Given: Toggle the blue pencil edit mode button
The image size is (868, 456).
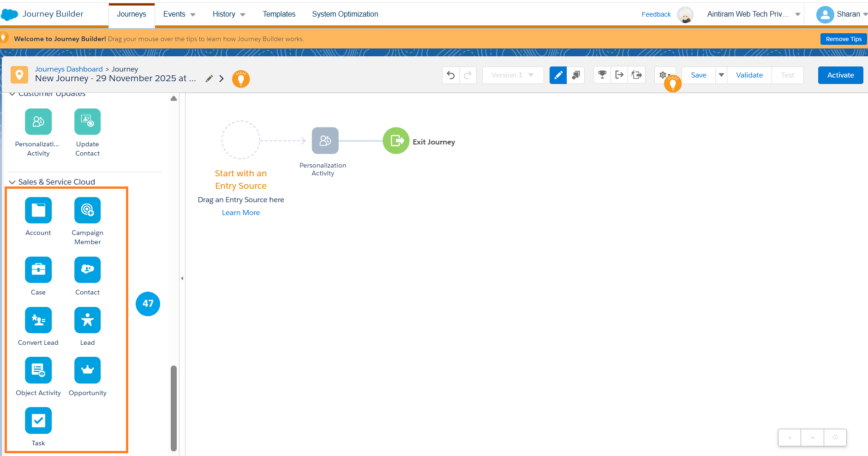Looking at the screenshot, I should (x=558, y=75).
